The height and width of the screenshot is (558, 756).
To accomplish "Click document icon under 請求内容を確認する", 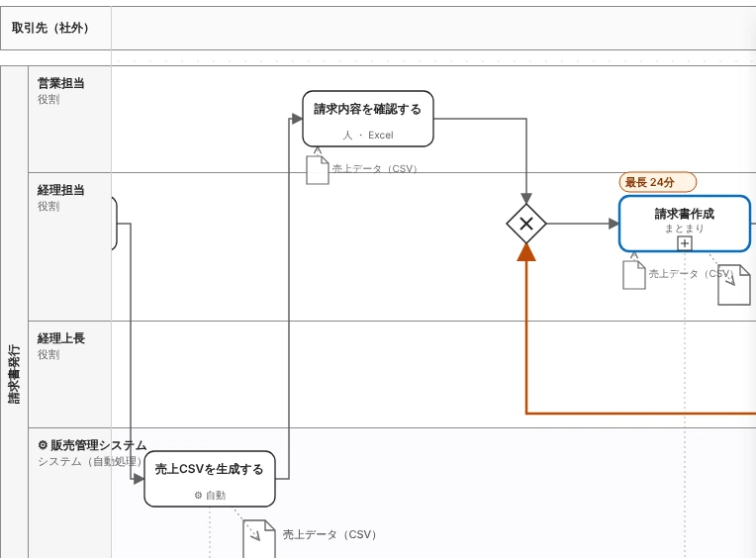I will tap(318, 169).
